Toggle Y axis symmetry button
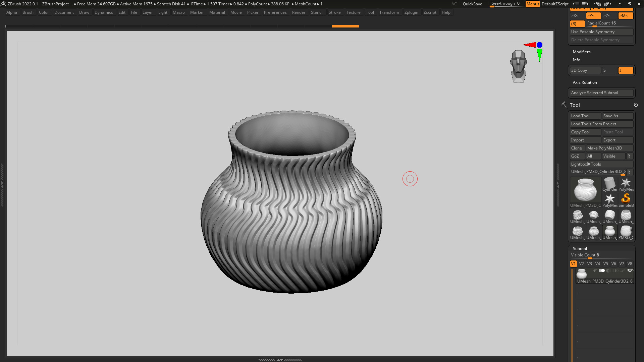The width and height of the screenshot is (644, 362). pyautogui.click(x=593, y=16)
